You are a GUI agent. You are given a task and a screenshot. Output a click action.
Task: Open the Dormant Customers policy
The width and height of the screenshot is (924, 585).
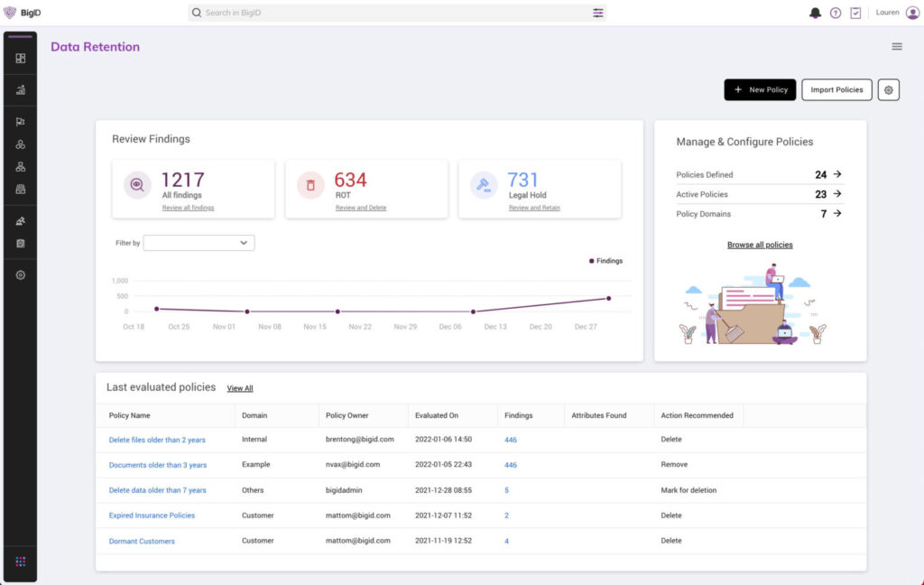pyautogui.click(x=142, y=541)
